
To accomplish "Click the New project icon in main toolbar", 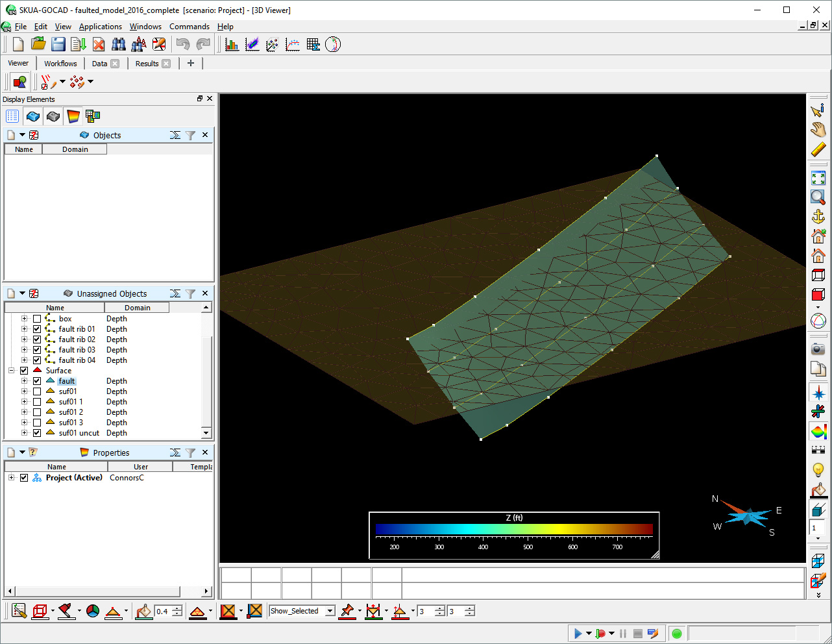I will 18,44.
